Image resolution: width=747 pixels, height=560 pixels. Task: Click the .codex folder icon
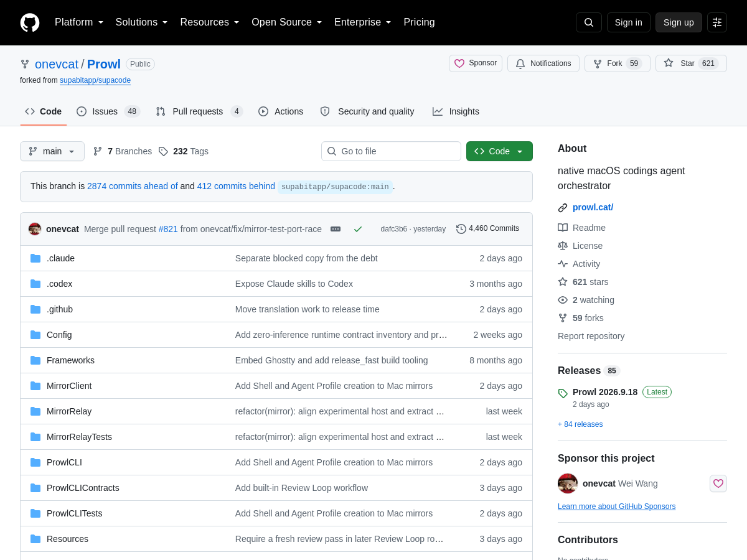tap(35, 284)
